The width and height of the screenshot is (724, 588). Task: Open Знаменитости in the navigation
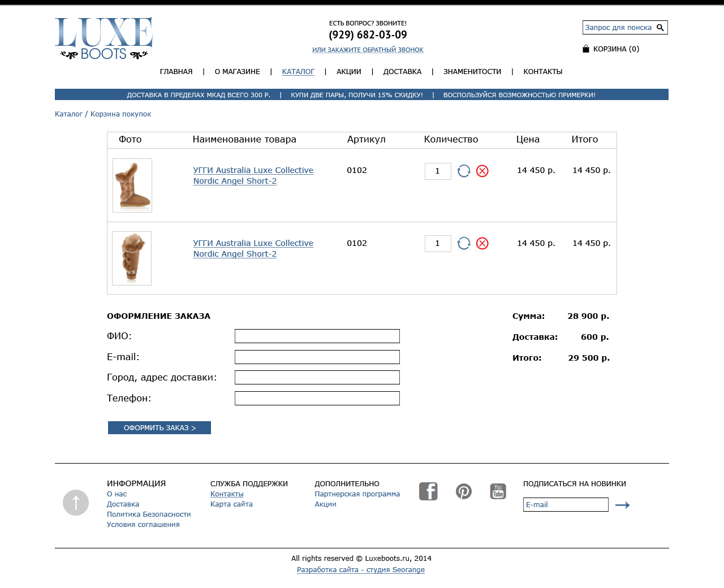click(472, 72)
